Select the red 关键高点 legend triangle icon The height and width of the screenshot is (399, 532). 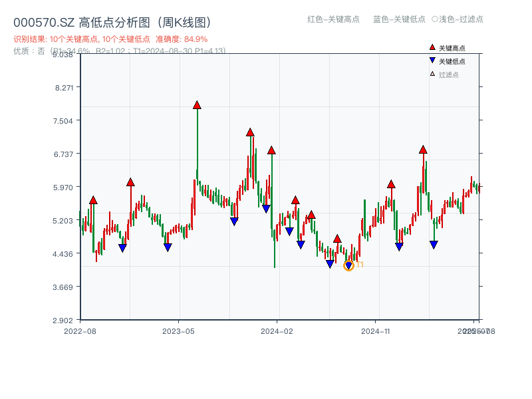[432, 47]
